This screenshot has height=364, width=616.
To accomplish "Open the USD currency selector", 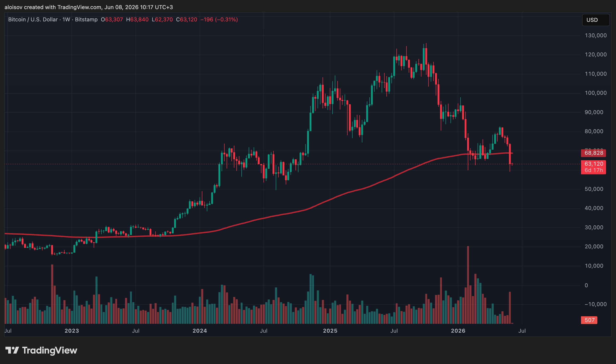I will click(x=596, y=20).
